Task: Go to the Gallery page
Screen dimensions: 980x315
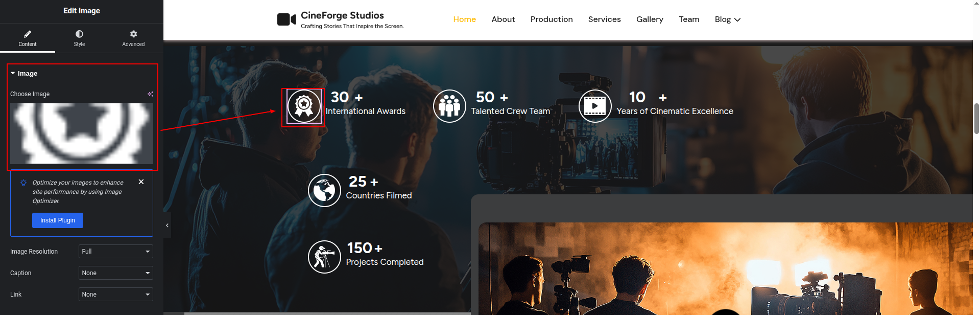Action: click(x=650, y=19)
